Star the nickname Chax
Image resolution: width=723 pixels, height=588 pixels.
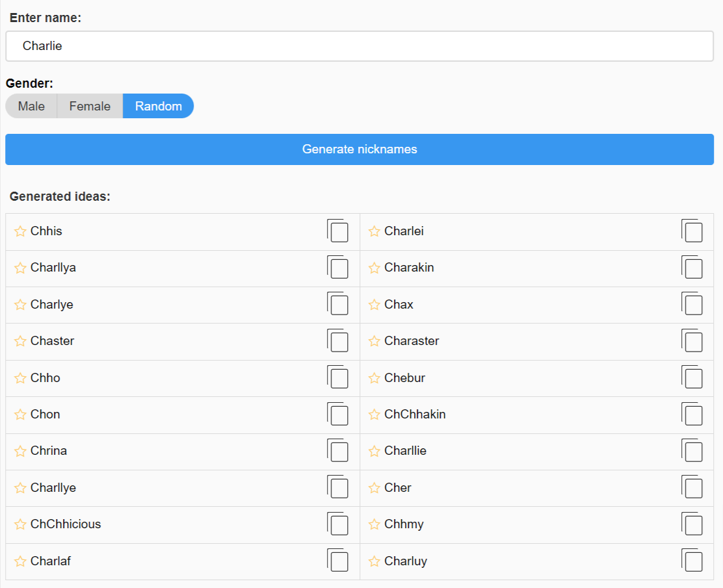(374, 305)
